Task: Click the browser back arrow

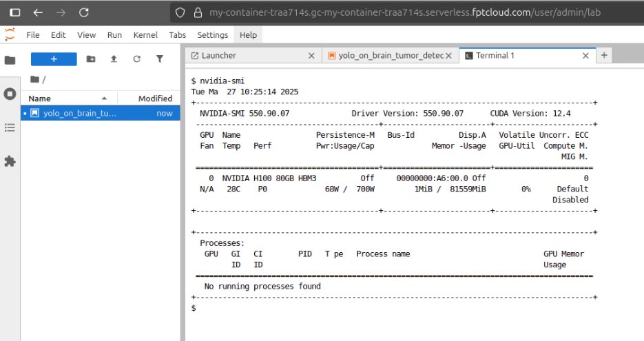Action: pyautogui.click(x=38, y=12)
